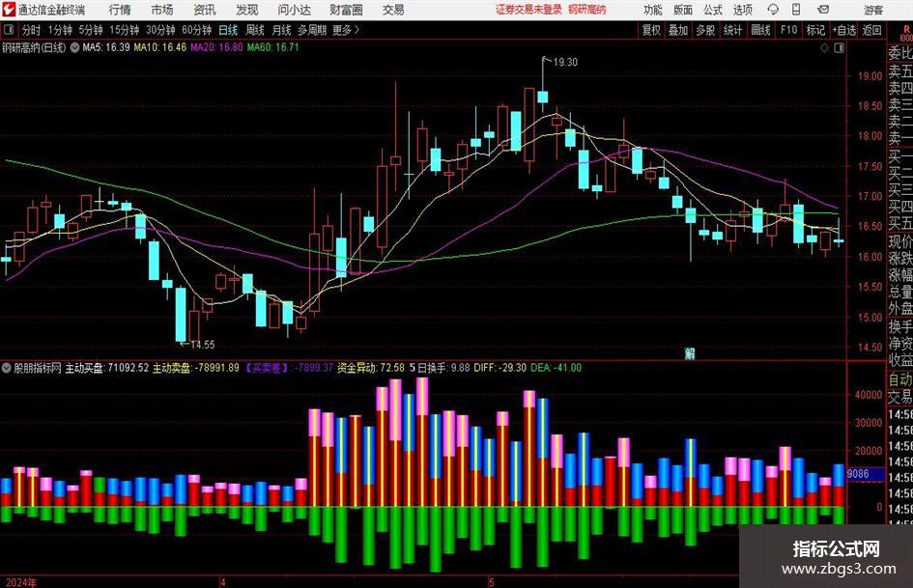
Task: Click the 5日换手: 9.88 value
Action: pyautogui.click(x=440, y=368)
